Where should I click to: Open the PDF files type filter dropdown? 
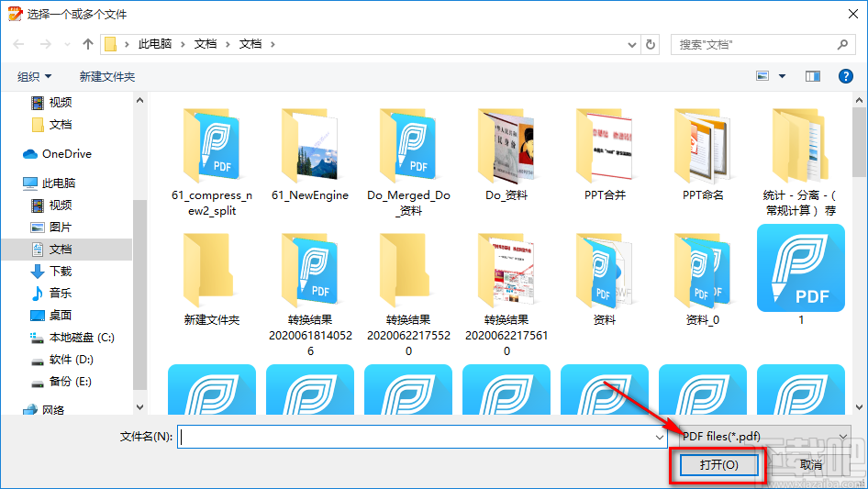[x=764, y=437]
